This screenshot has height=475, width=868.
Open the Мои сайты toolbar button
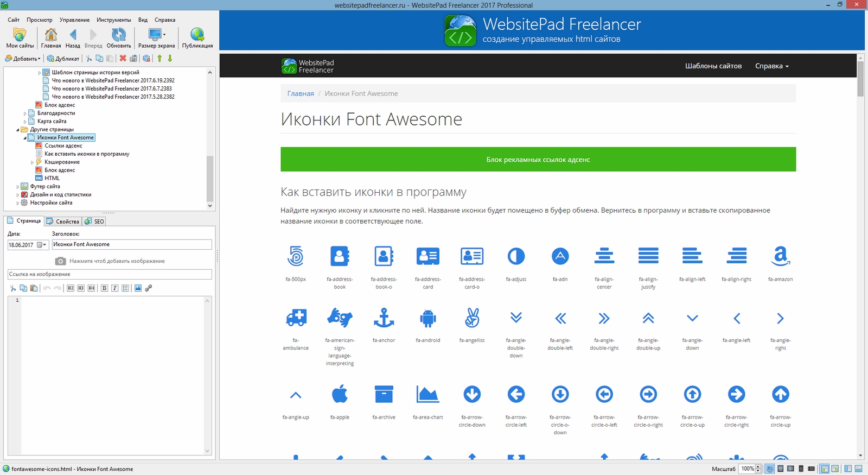[20, 38]
